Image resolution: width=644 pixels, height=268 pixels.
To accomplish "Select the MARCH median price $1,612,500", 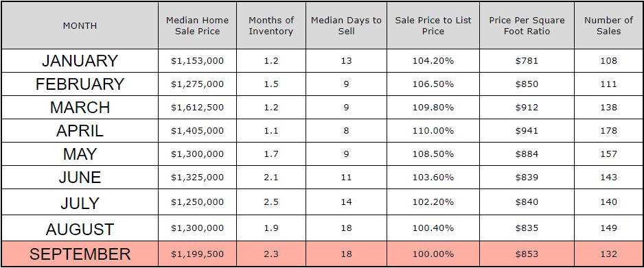I will click(x=197, y=108).
